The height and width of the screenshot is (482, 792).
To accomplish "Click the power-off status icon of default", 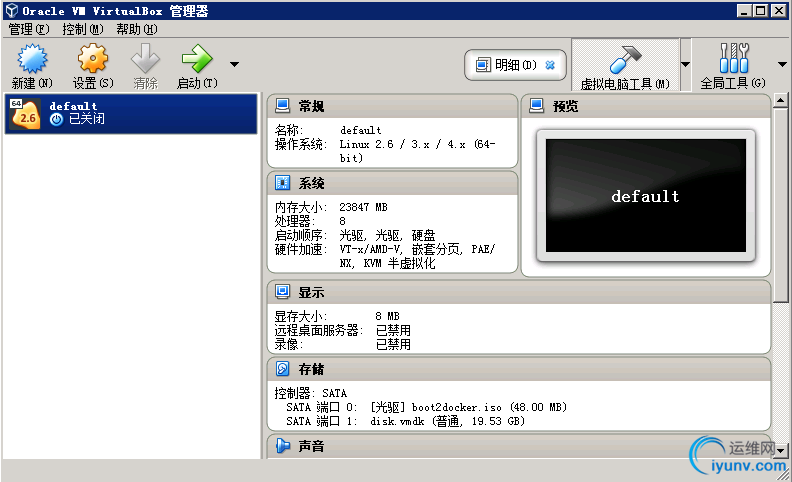I will coord(56,119).
